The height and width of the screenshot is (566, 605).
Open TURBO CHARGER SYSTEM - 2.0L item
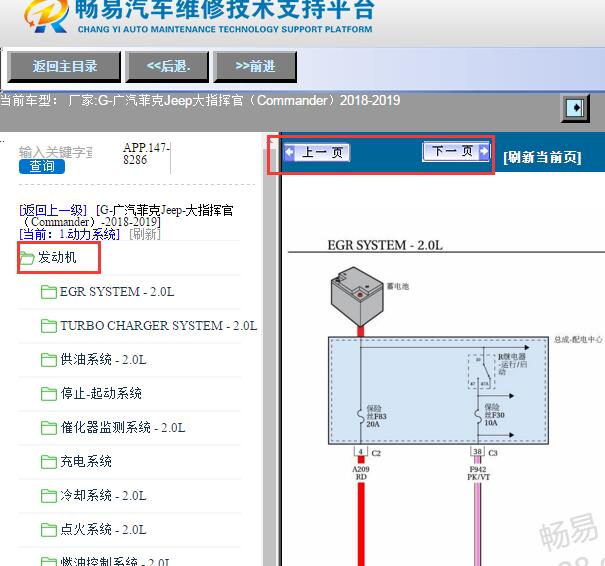(x=158, y=326)
